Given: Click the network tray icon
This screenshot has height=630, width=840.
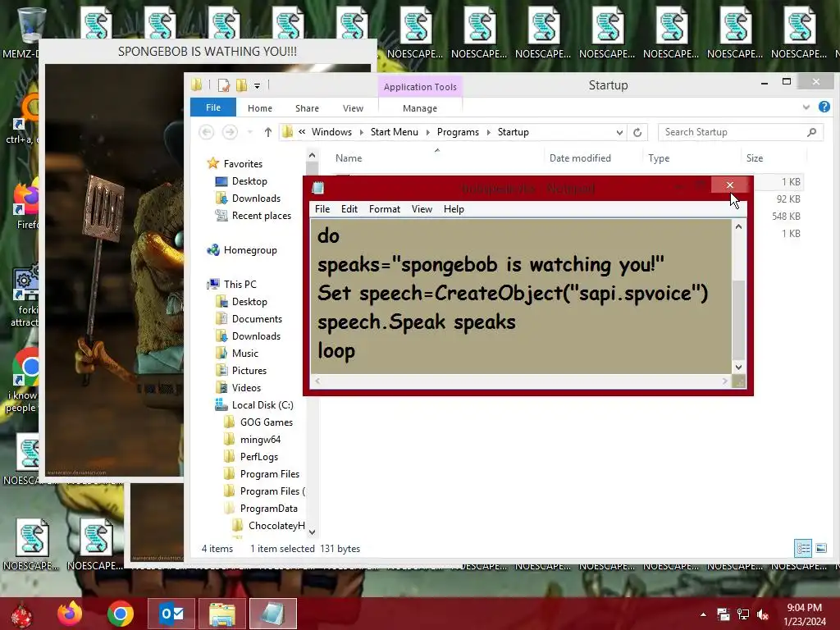Looking at the screenshot, I should point(743,614).
